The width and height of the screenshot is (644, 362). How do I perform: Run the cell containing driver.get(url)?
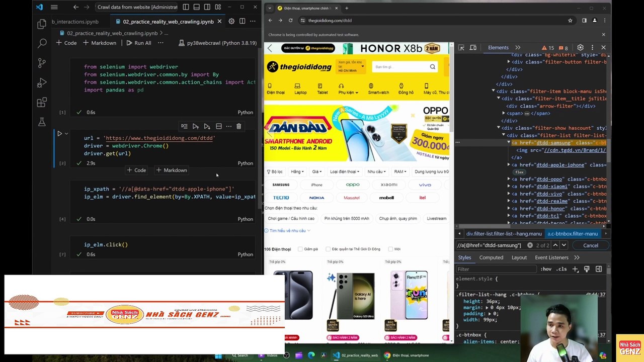[59, 134]
